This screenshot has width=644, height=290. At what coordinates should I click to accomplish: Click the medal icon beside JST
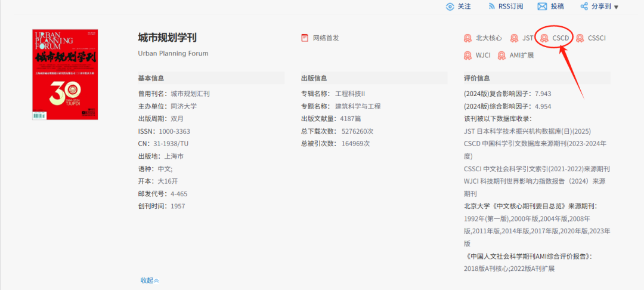coord(514,38)
